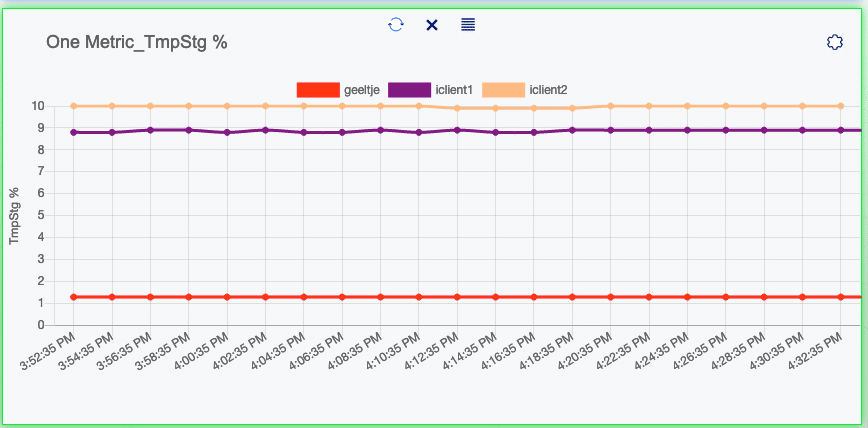Click the iclient2 point at 4:32:35 PM
Viewport: 868px width, 428px height.
pyautogui.click(x=841, y=106)
